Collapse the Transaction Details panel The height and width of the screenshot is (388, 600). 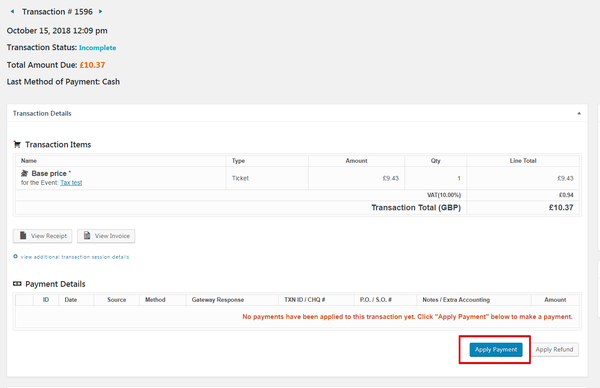pos(579,113)
